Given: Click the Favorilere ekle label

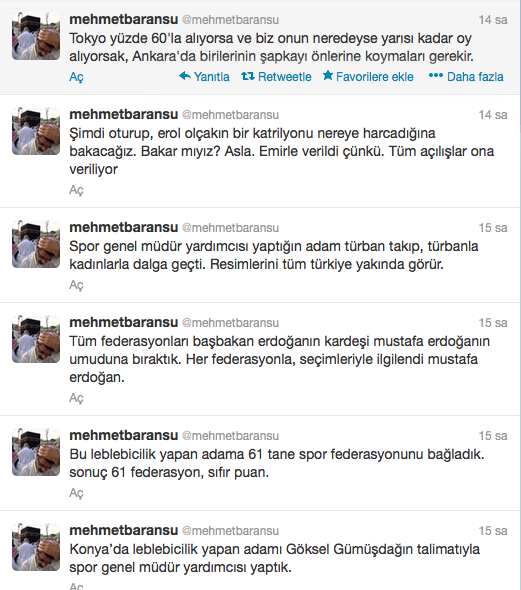Looking at the screenshot, I should click(x=375, y=77).
